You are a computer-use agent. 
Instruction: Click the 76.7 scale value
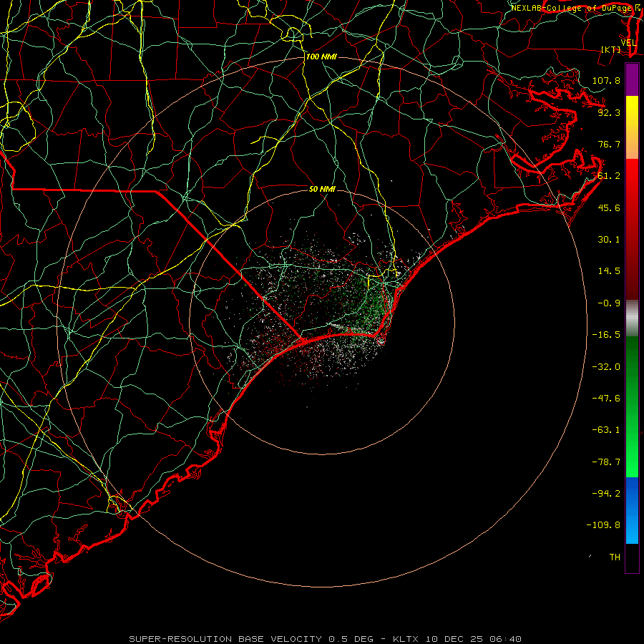tap(609, 144)
